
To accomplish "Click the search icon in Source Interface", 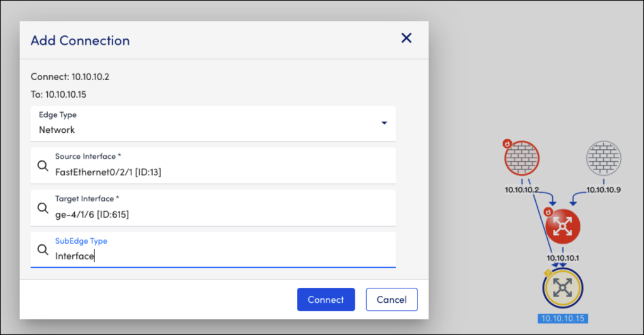I will (x=43, y=166).
